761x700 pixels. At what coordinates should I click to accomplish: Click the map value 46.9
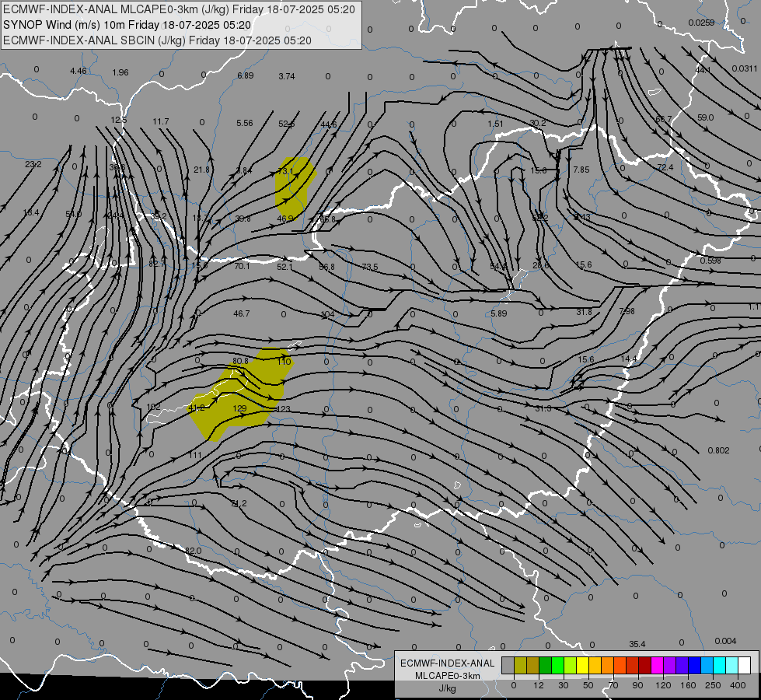(285, 219)
